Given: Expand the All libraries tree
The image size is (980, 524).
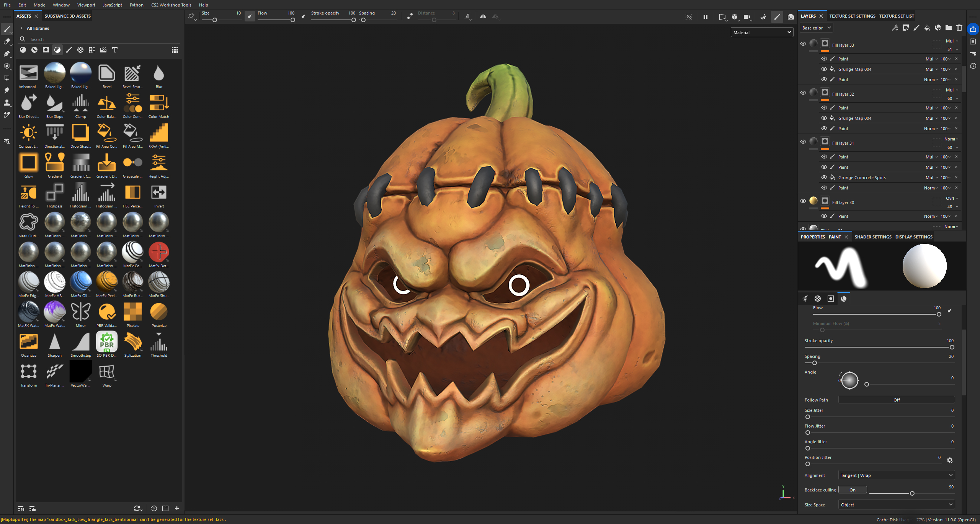Looking at the screenshot, I should point(21,28).
